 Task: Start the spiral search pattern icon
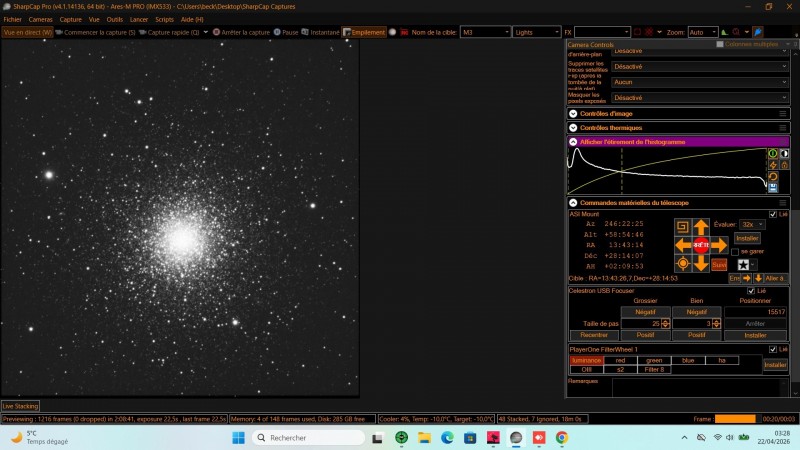click(x=683, y=227)
